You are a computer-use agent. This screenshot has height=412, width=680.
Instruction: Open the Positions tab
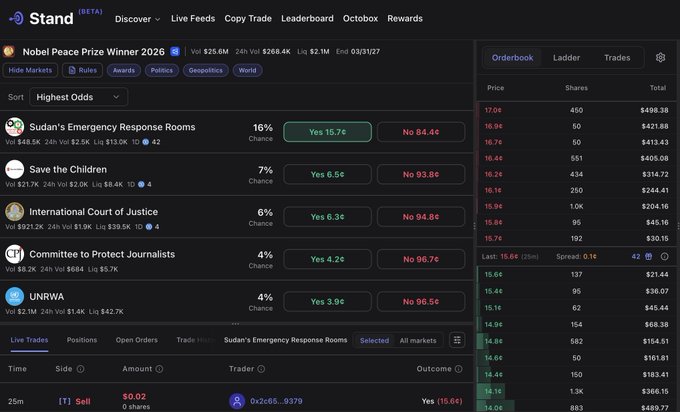pos(82,340)
